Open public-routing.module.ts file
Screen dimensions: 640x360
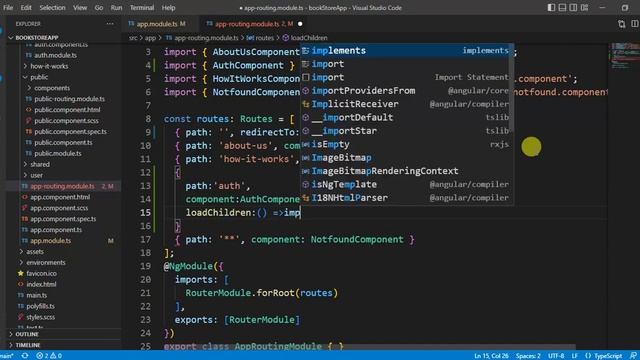69,99
